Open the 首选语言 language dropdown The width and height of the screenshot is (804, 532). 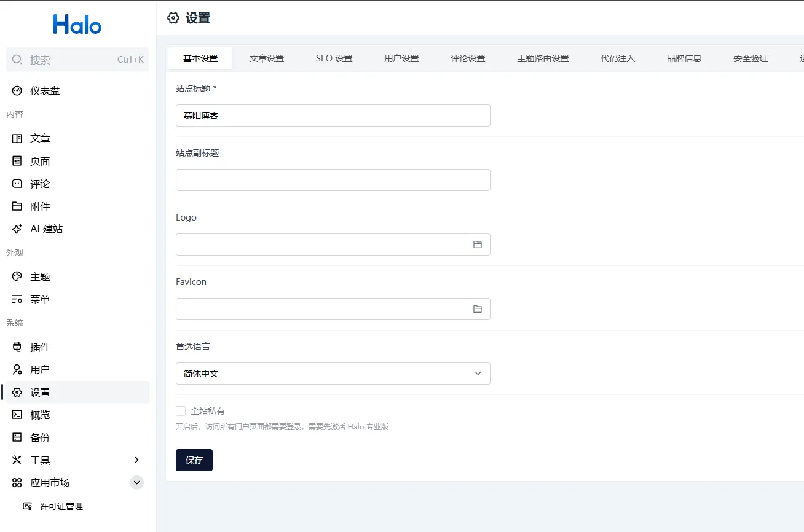tap(333, 374)
